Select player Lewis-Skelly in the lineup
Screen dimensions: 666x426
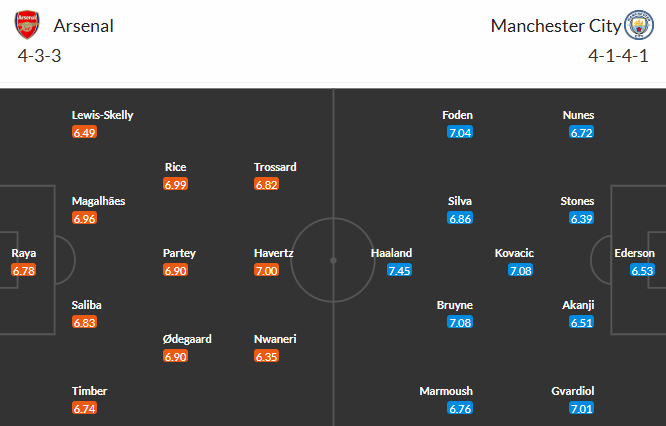(x=102, y=115)
